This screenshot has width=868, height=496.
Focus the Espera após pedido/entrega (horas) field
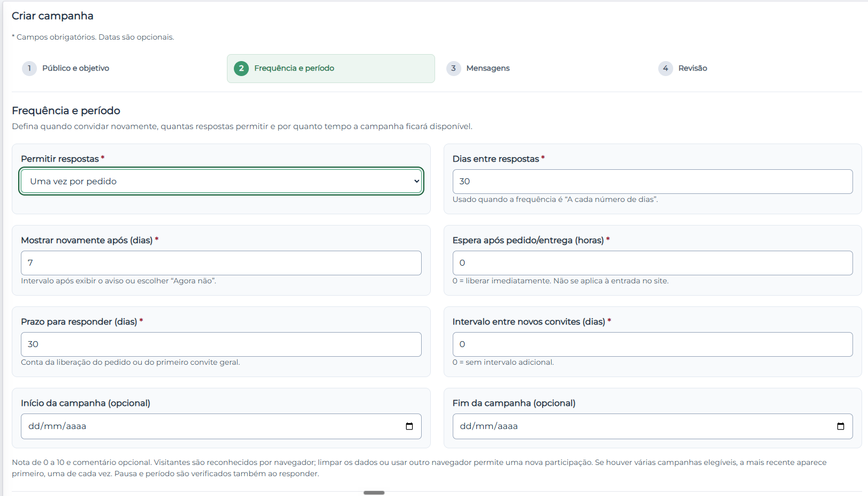pyautogui.click(x=652, y=263)
